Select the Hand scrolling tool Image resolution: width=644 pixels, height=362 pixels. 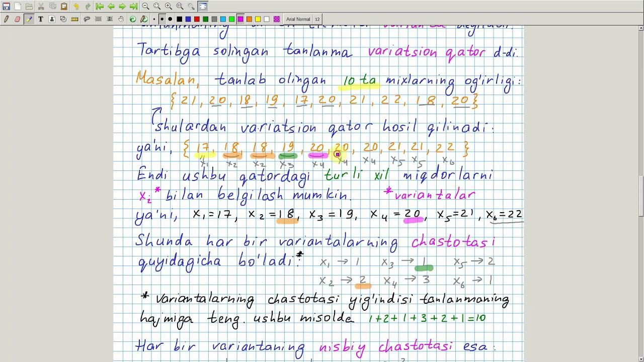121,19
